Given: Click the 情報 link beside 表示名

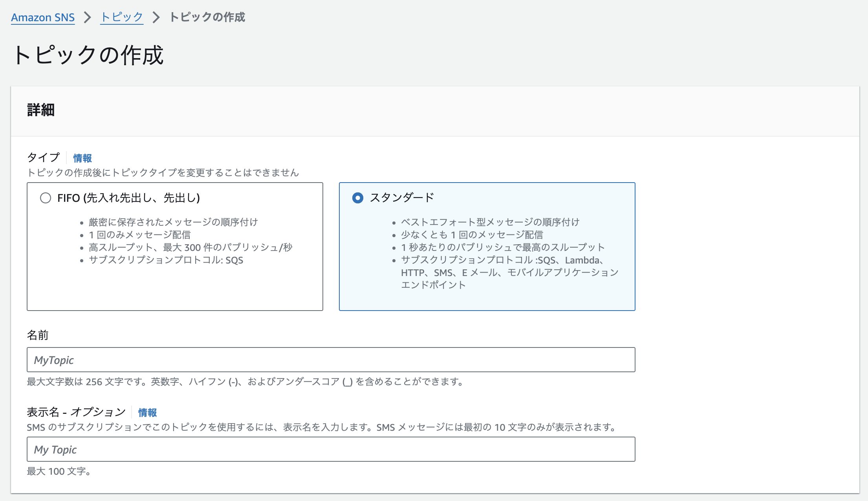Looking at the screenshot, I should pos(148,413).
